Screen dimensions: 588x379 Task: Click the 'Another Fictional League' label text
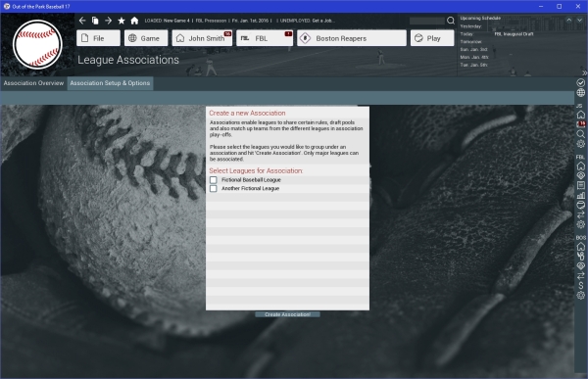point(250,189)
